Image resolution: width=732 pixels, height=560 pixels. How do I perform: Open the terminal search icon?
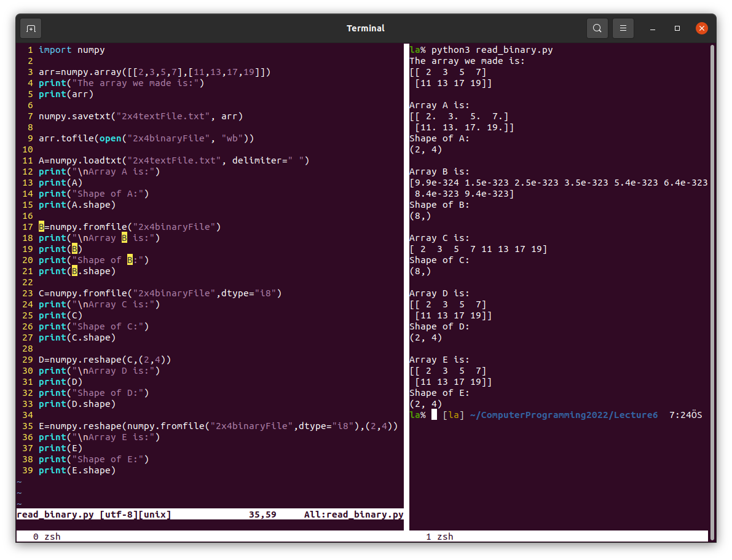597,28
